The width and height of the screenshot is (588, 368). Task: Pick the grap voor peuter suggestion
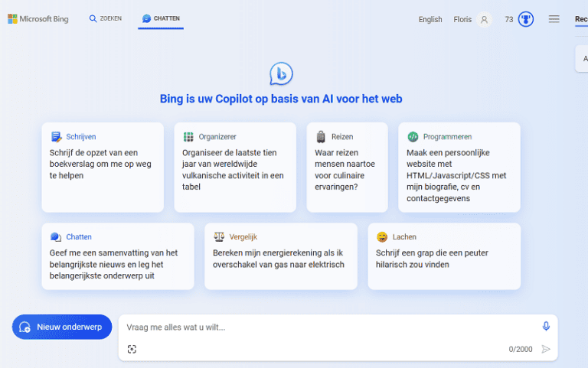click(x=444, y=256)
